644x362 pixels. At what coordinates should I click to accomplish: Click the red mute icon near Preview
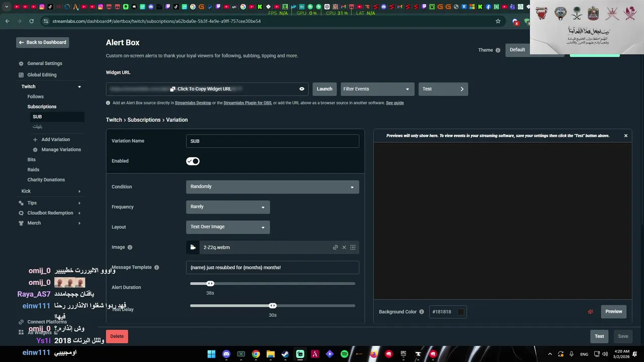(x=591, y=312)
